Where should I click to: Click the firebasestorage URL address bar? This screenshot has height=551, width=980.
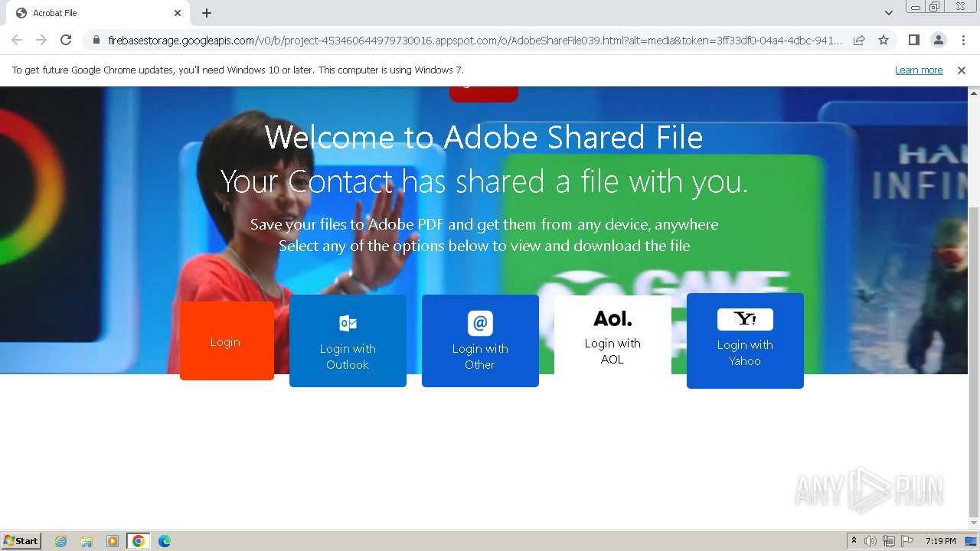point(475,40)
